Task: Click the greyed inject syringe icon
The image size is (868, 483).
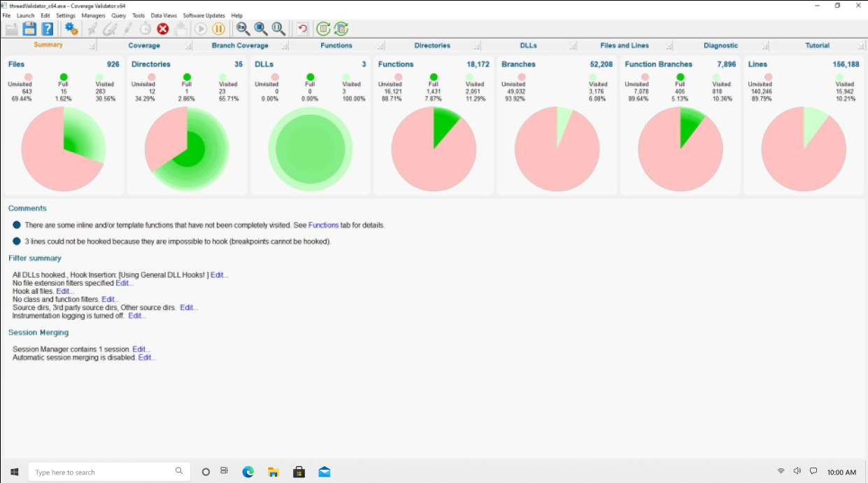Action: (127, 29)
